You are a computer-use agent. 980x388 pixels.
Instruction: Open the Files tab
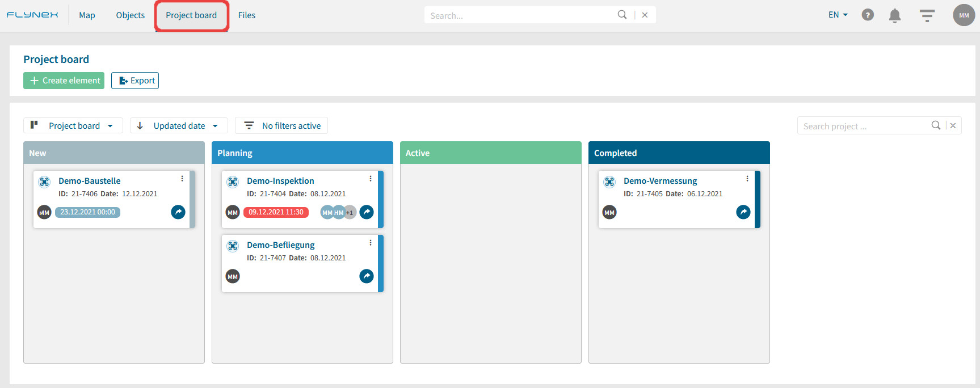point(247,15)
